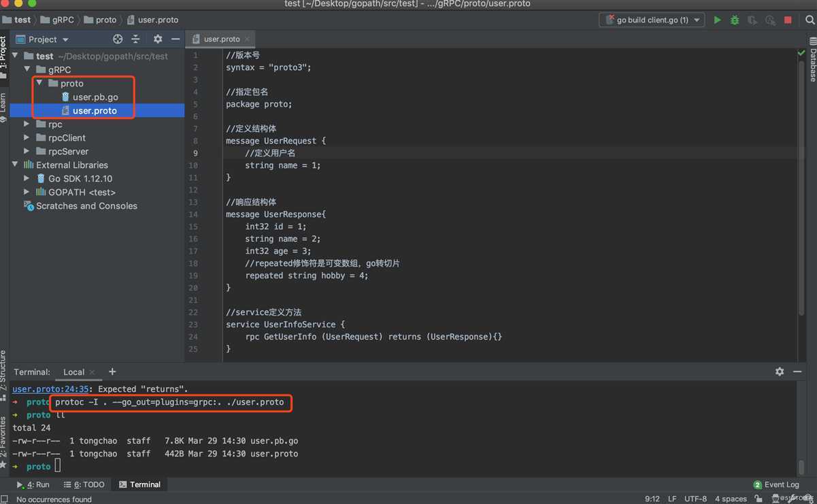Stop the process with the red square icon

[788, 20]
